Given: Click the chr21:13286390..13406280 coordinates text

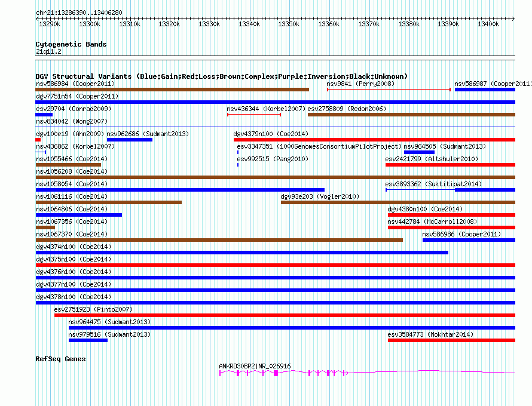Looking at the screenshot, I should (x=79, y=13).
